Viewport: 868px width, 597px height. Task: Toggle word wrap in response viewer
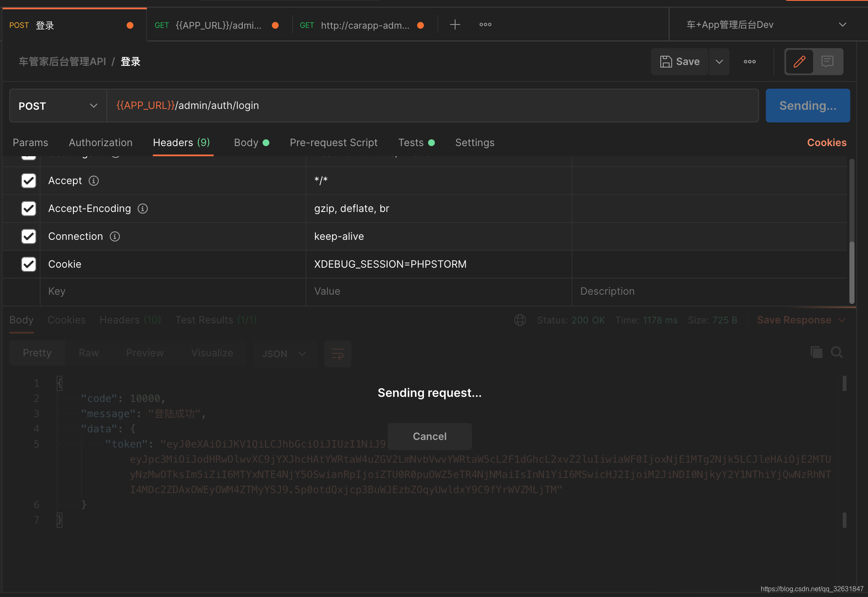pyautogui.click(x=337, y=354)
